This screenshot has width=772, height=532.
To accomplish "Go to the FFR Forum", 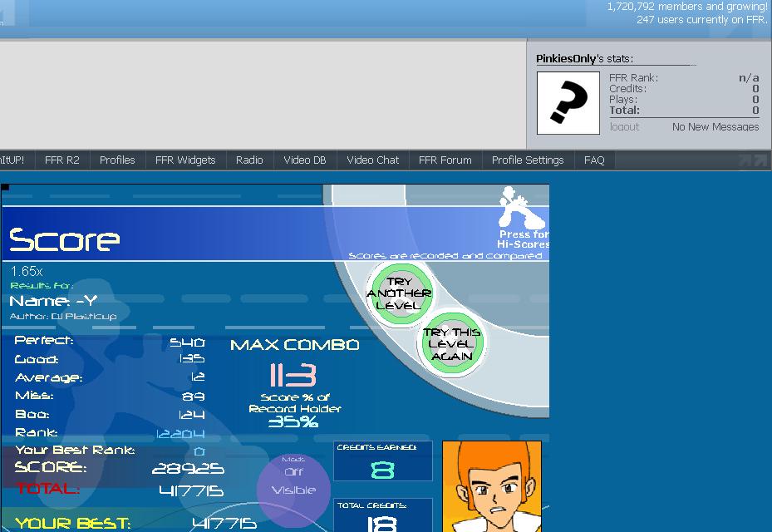I will (445, 160).
